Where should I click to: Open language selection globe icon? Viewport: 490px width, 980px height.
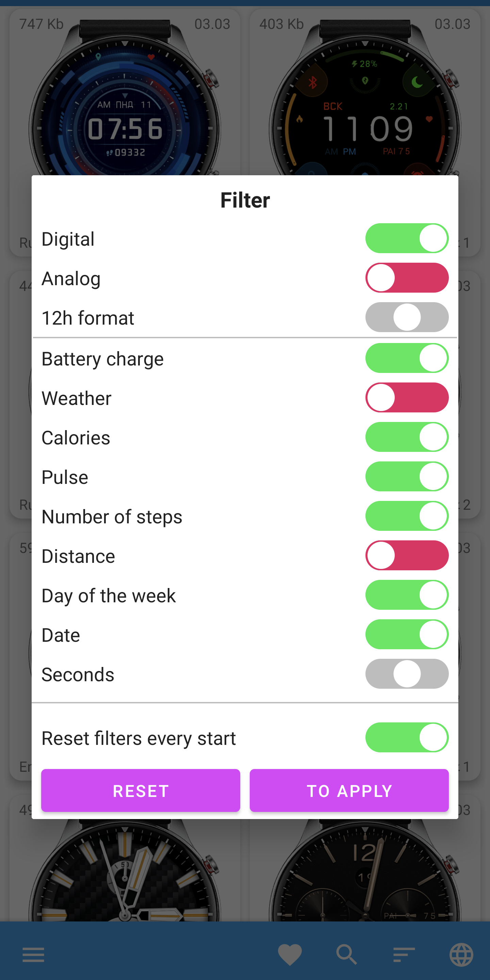461,954
